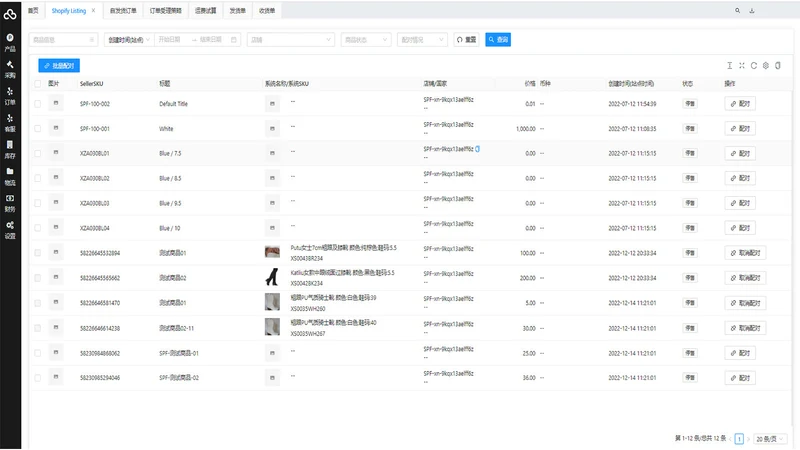Open the 产品 (Products) sidebar section
This screenshot has height=450, width=800.
(10, 43)
